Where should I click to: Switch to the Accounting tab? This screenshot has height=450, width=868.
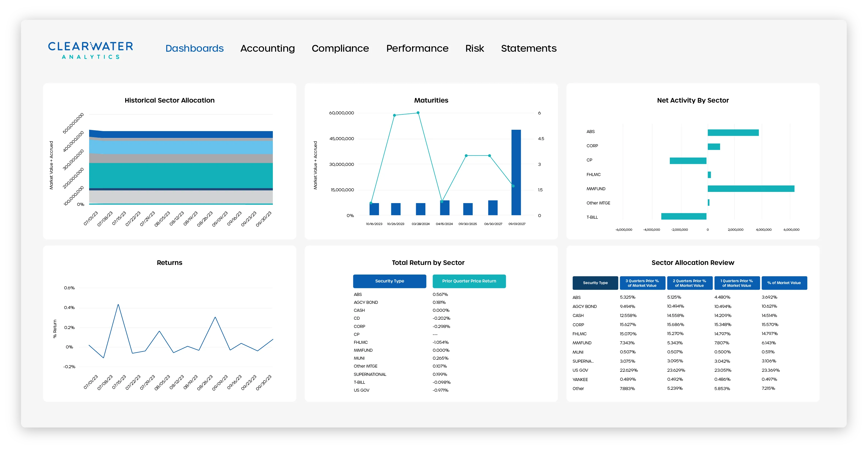pyautogui.click(x=267, y=48)
